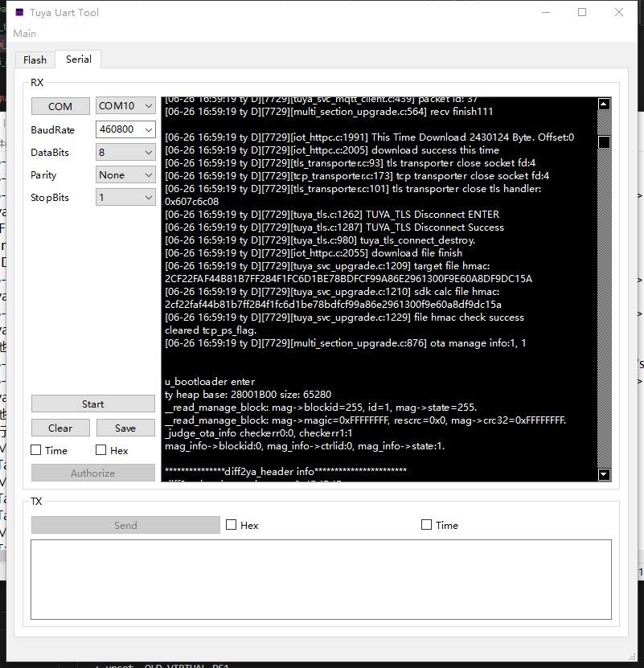Click the Authorize button
This screenshot has height=668, width=644.
[x=93, y=473]
